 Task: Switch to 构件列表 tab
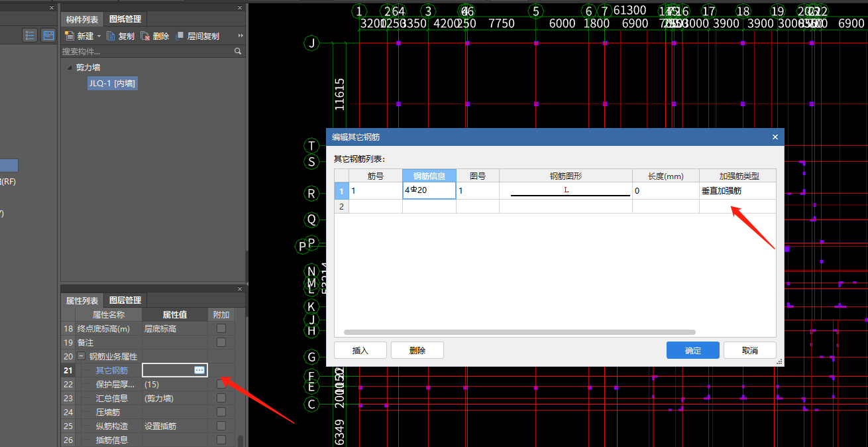[x=81, y=19]
